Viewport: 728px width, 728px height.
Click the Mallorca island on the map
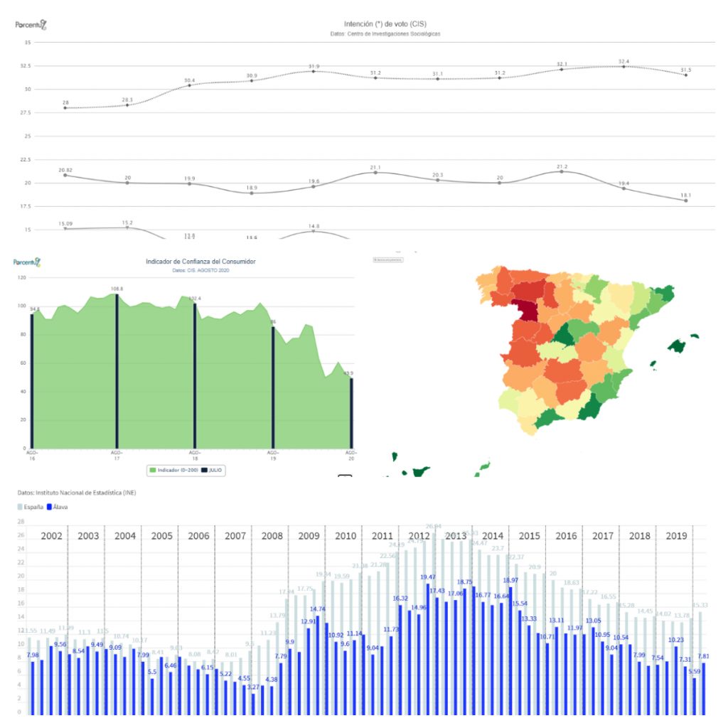(677, 346)
